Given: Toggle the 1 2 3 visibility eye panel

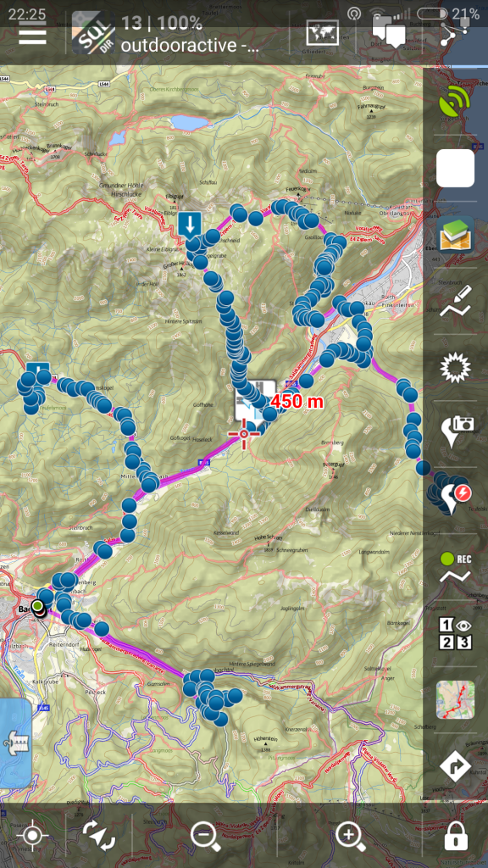Looking at the screenshot, I should (455, 633).
